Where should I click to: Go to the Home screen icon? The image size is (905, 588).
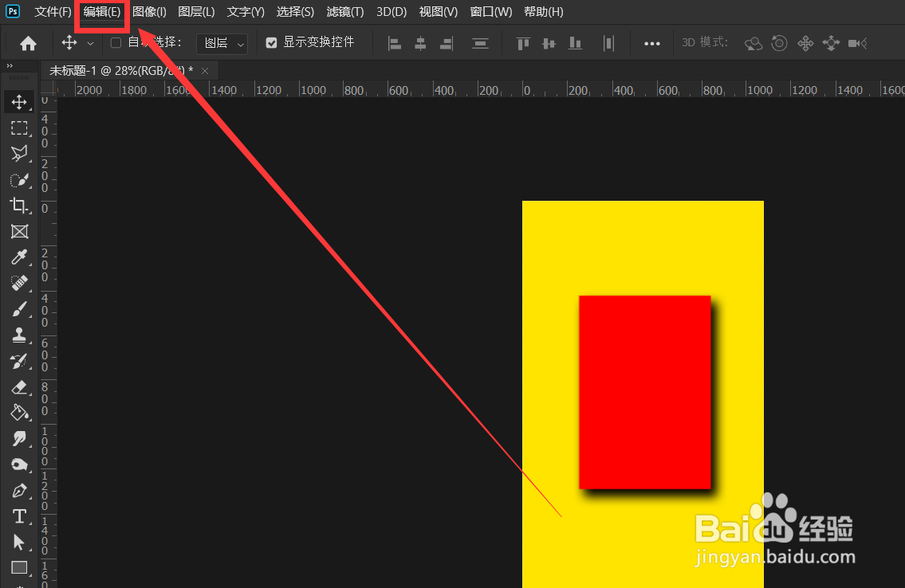tap(28, 43)
